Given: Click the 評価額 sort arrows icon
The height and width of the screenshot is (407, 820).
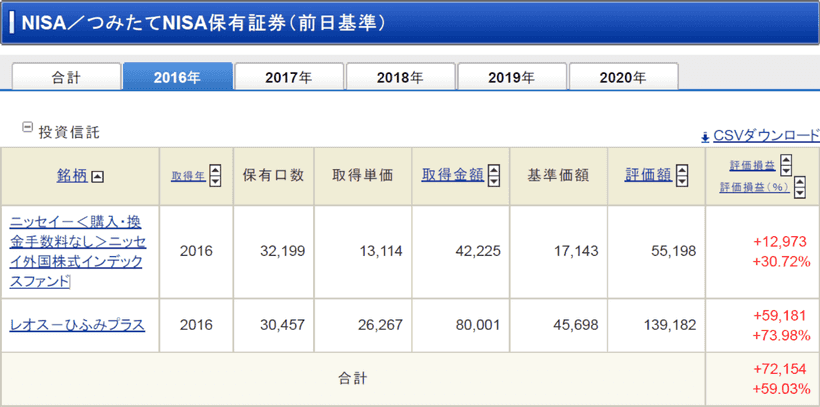Looking at the screenshot, I should pyautogui.click(x=682, y=176).
